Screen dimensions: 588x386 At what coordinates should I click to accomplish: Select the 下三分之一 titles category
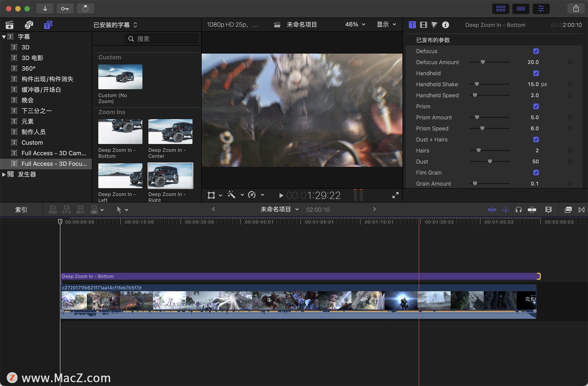pyautogui.click(x=36, y=111)
